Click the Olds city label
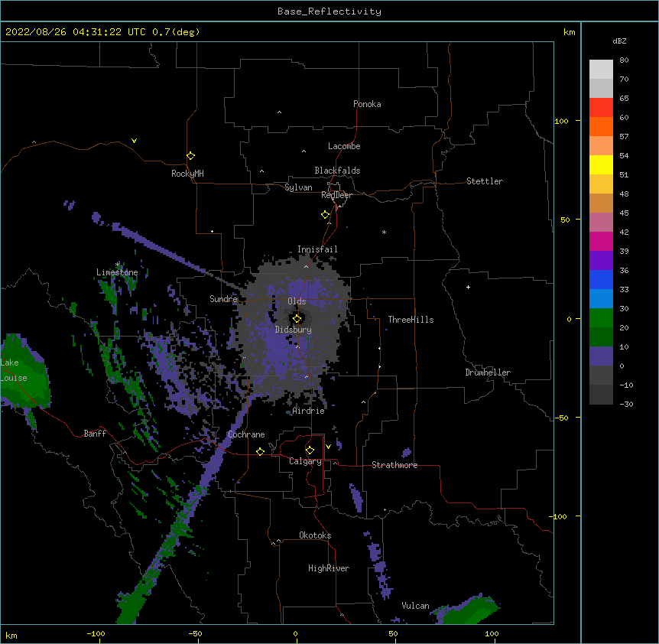Viewport: 659px width, 644px height. (297, 301)
